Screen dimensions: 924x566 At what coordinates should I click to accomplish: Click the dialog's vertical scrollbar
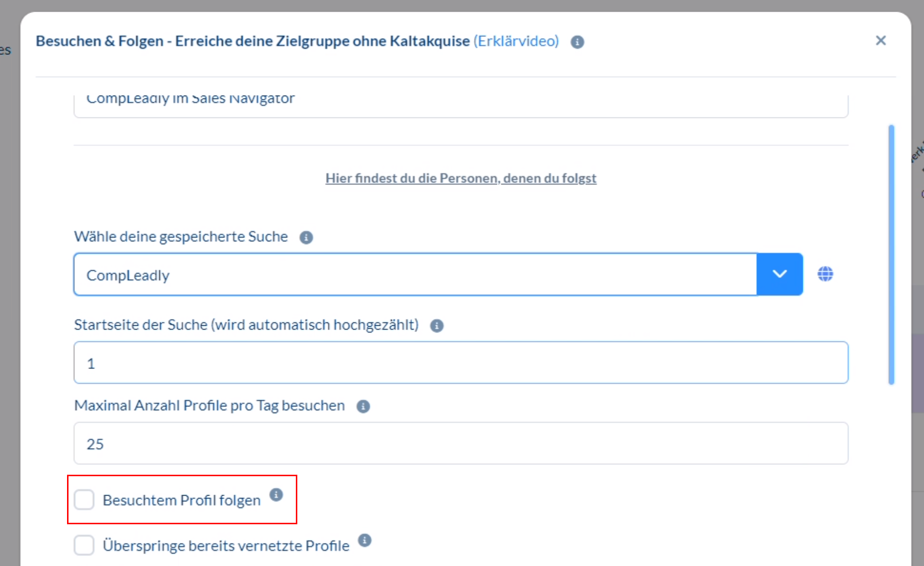coord(891,254)
